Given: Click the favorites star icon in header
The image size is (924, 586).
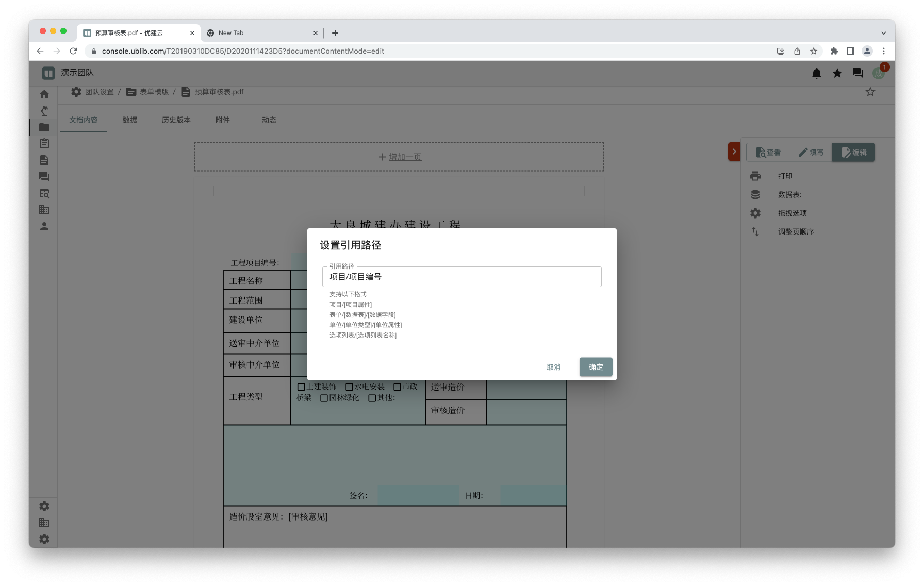Looking at the screenshot, I should click(837, 73).
